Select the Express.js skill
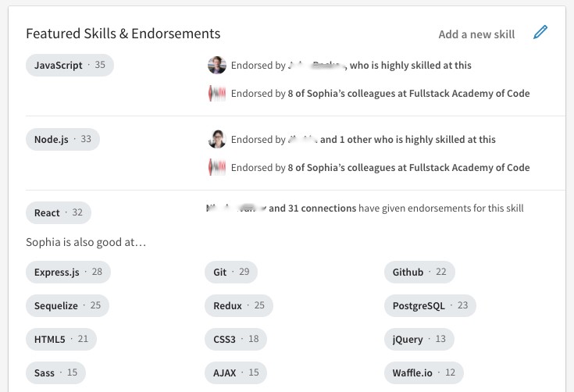The image size is (574, 392). coord(68,273)
